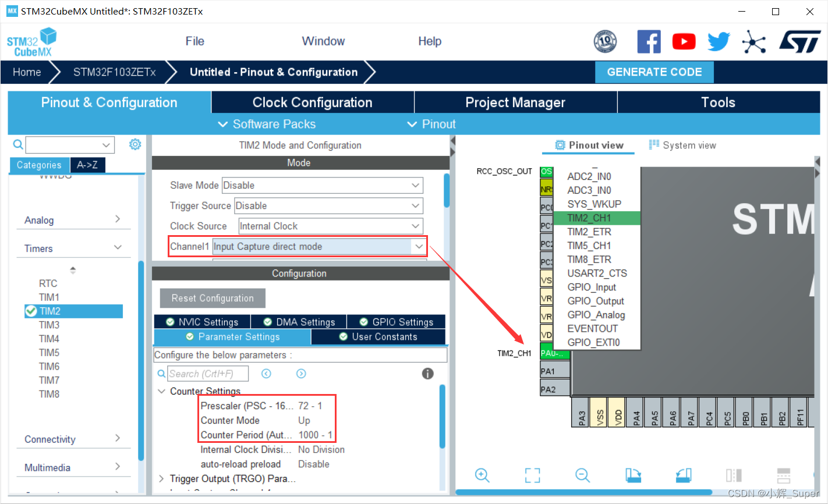Click the OSC_OUT pin next to RCC_OSC_OUT
This screenshot has width=828, height=504.
tap(546, 171)
